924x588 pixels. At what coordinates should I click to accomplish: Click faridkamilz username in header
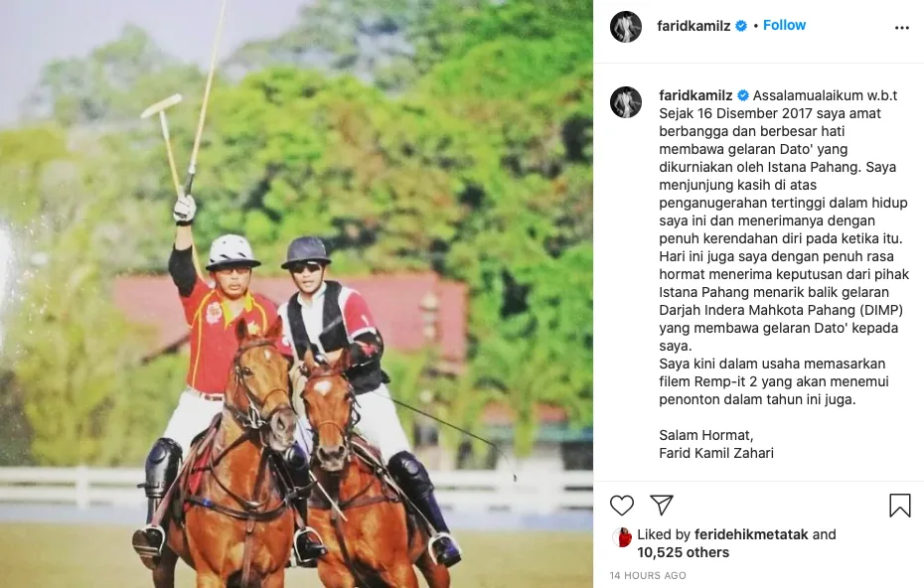coord(693,26)
